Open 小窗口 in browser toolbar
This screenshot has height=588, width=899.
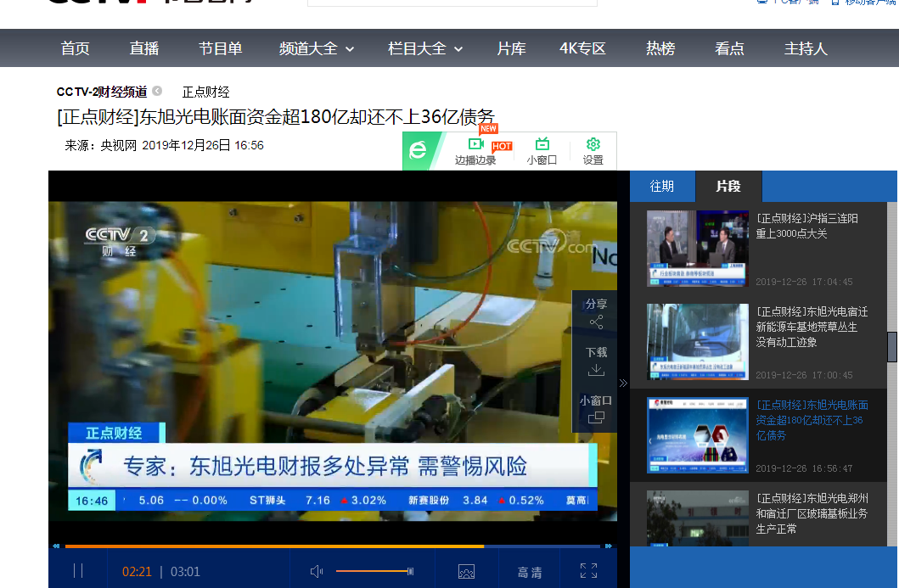(x=542, y=151)
